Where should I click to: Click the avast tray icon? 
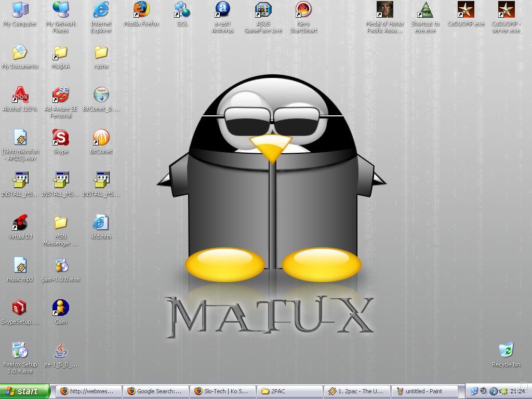pyautogui.click(x=494, y=391)
